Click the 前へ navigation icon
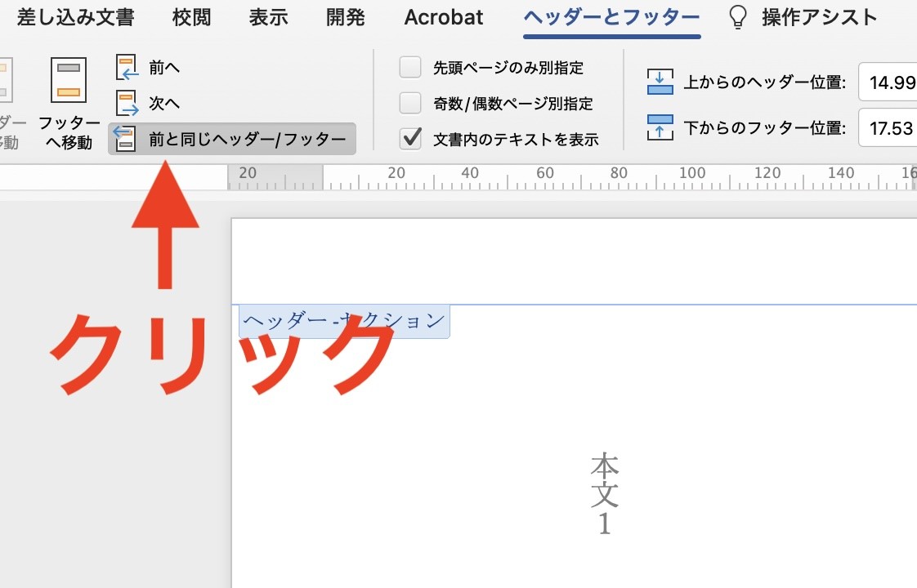The height and width of the screenshot is (588, 917). point(127,67)
